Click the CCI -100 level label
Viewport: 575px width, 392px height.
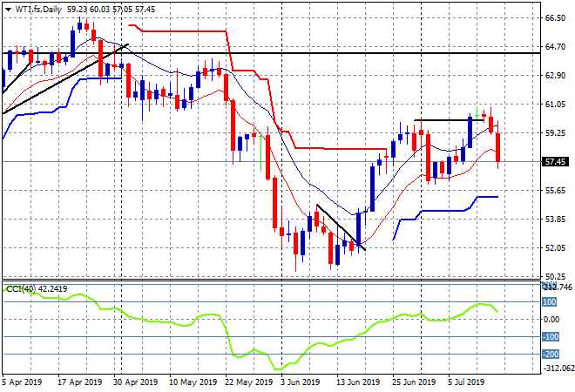(551, 336)
